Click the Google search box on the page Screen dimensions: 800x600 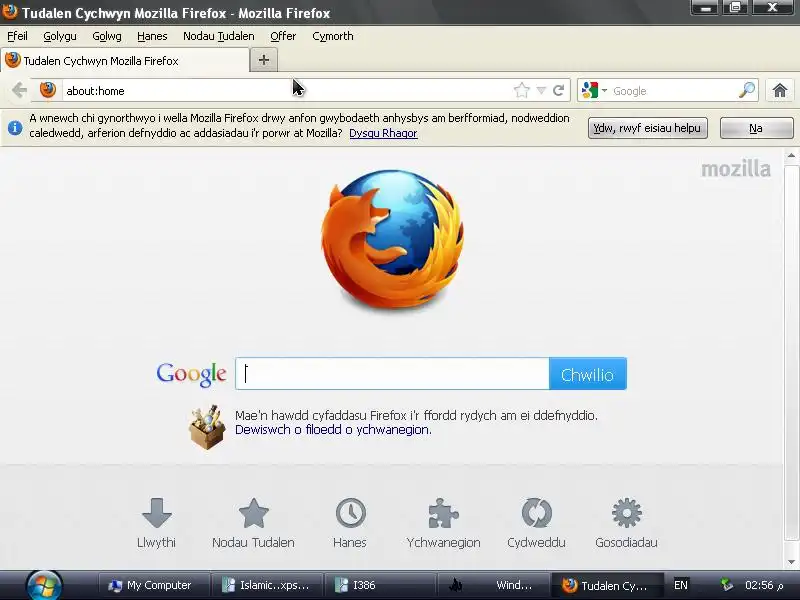pyautogui.click(x=392, y=374)
